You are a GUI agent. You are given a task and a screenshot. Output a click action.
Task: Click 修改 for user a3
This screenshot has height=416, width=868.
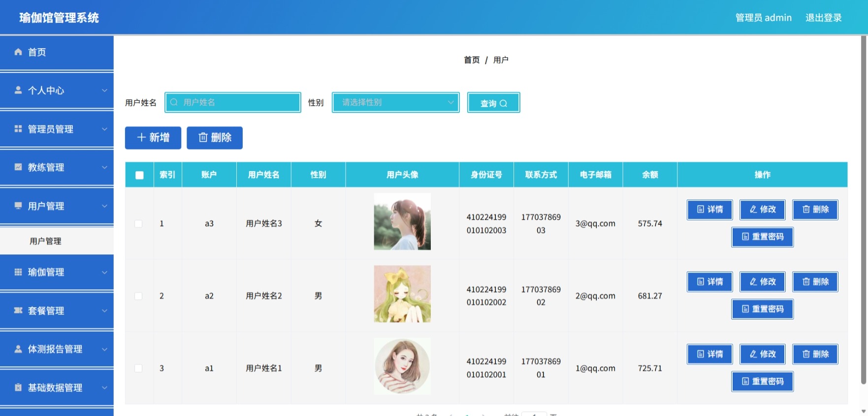click(763, 209)
